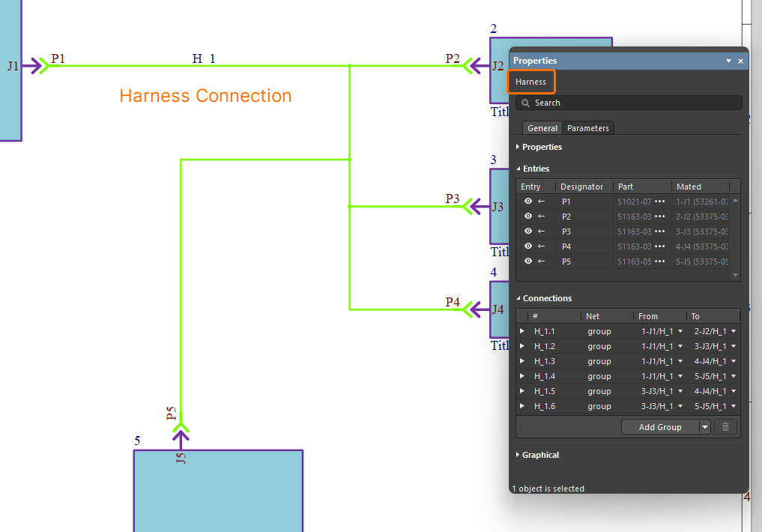This screenshot has height=532, width=762.
Task: Click into the Search input field
Action: [x=633, y=103]
